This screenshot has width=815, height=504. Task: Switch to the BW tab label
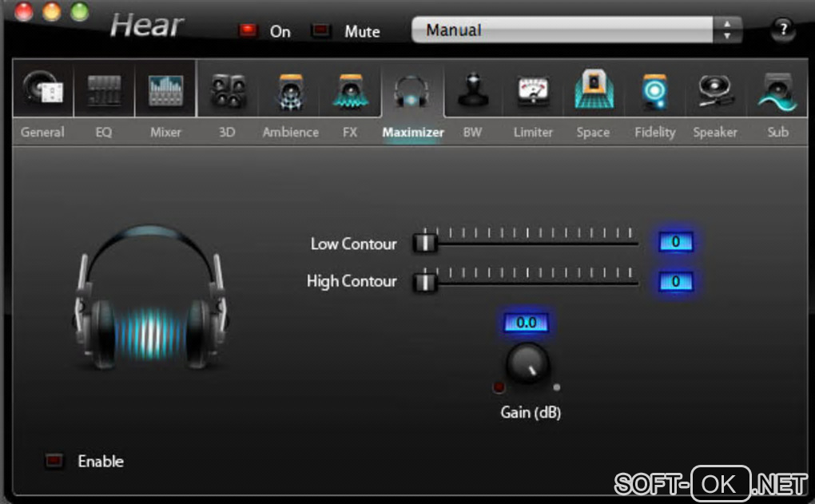(472, 132)
